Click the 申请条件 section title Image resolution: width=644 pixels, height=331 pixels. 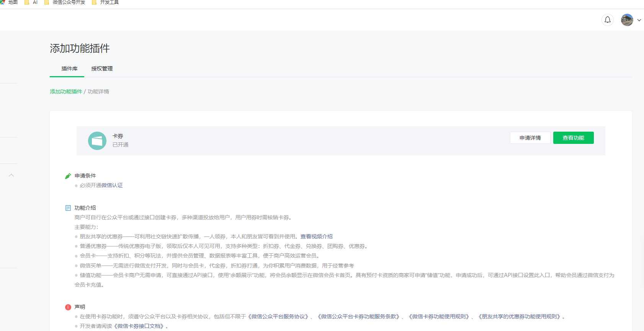85,176
